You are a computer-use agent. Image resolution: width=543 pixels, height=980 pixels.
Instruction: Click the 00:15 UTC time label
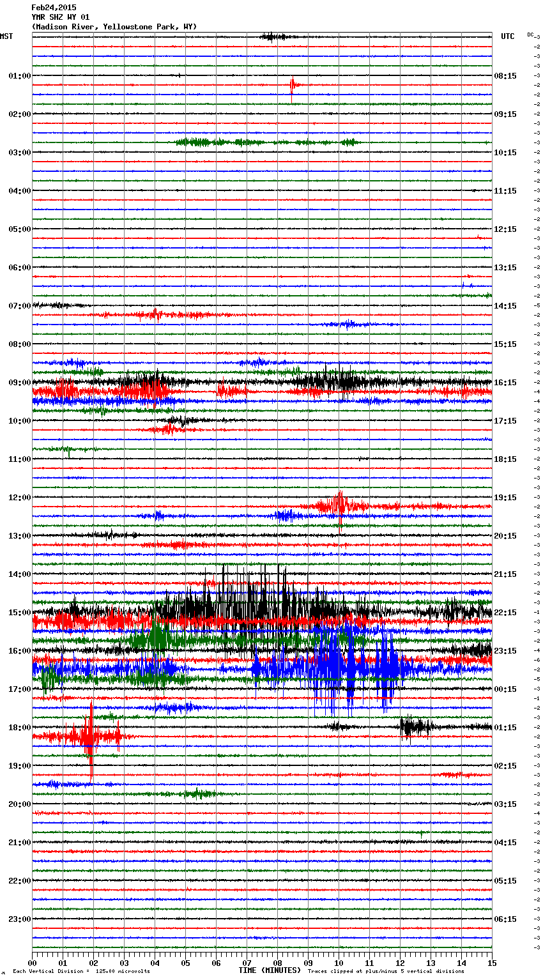pos(505,689)
